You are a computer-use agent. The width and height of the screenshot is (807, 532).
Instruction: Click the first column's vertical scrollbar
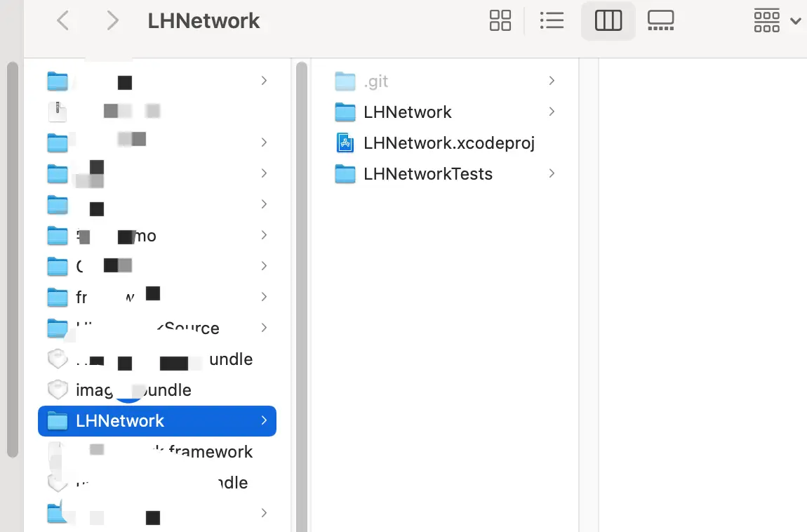pos(12,260)
